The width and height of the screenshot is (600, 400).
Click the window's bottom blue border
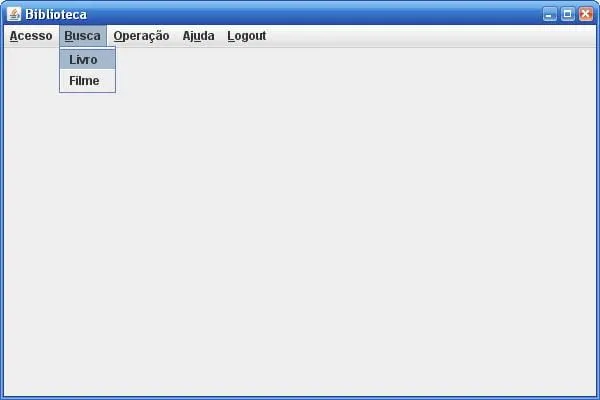pos(300,398)
